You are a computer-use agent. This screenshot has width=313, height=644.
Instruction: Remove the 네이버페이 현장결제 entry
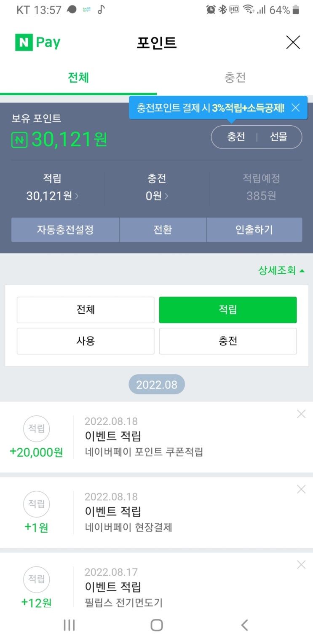pyautogui.click(x=301, y=489)
